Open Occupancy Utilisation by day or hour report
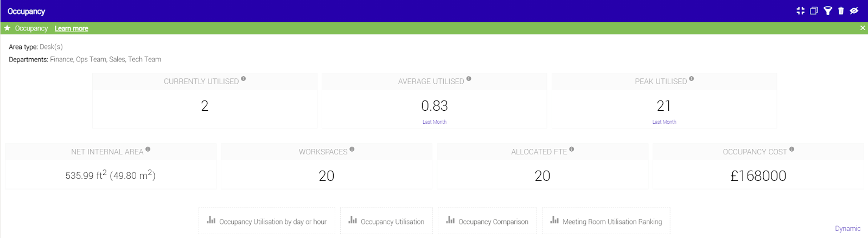868x238 pixels. pos(267,221)
